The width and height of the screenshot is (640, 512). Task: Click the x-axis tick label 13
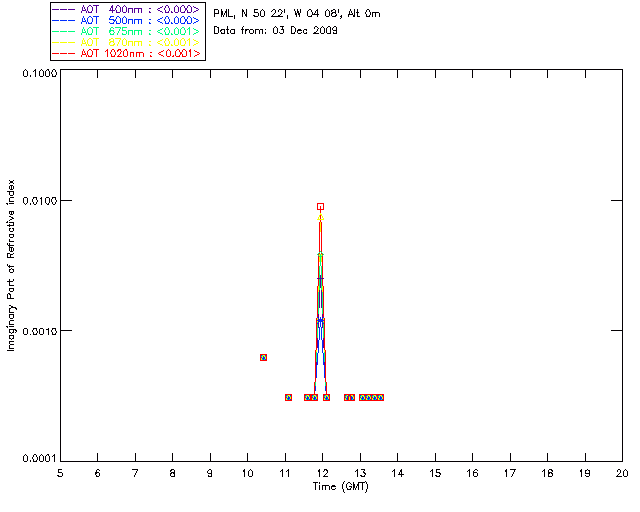(x=360, y=473)
